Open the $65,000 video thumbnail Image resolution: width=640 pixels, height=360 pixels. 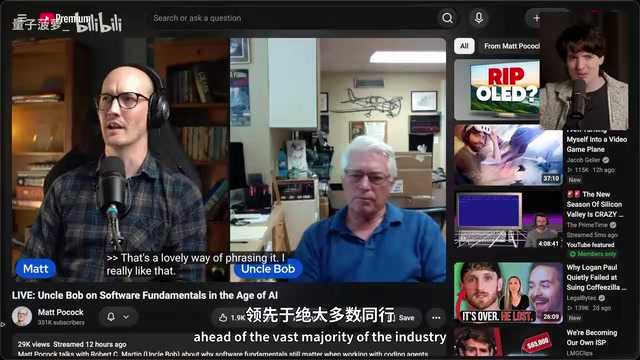point(508,342)
